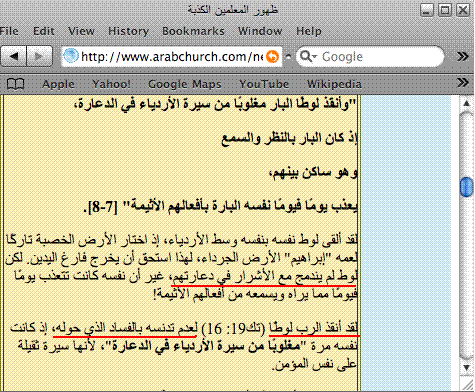This screenshot has width=475, height=392.
Task: Click the bold line "وهو ساكن بينهم"
Action: [x=313, y=173]
